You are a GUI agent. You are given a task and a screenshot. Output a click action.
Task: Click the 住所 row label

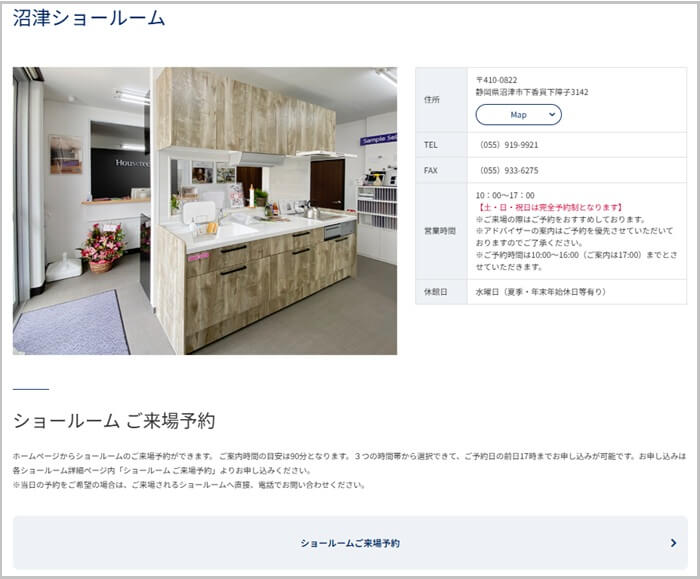431,100
